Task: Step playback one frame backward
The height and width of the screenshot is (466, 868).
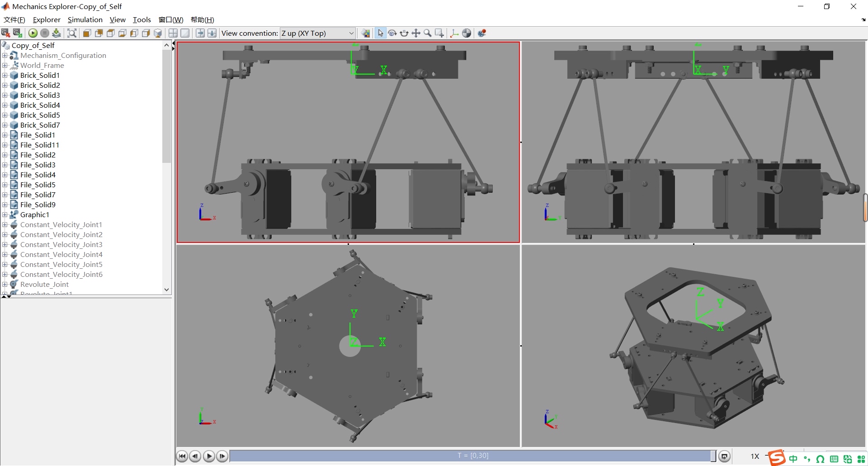Action: (195, 456)
